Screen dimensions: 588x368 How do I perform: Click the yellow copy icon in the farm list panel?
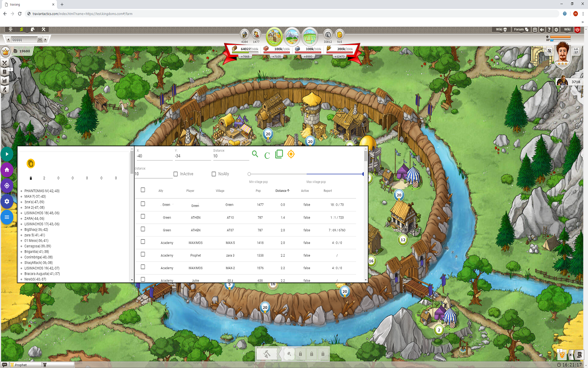click(x=31, y=163)
